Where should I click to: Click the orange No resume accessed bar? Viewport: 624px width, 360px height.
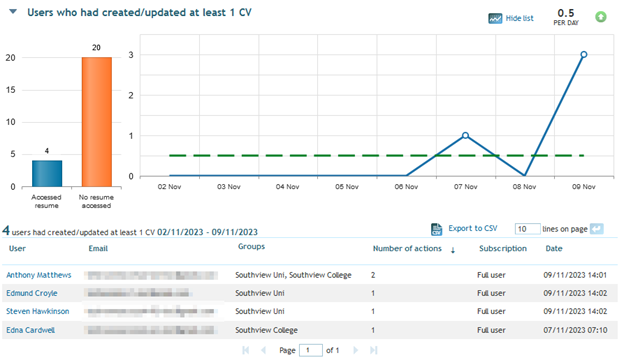(x=97, y=122)
